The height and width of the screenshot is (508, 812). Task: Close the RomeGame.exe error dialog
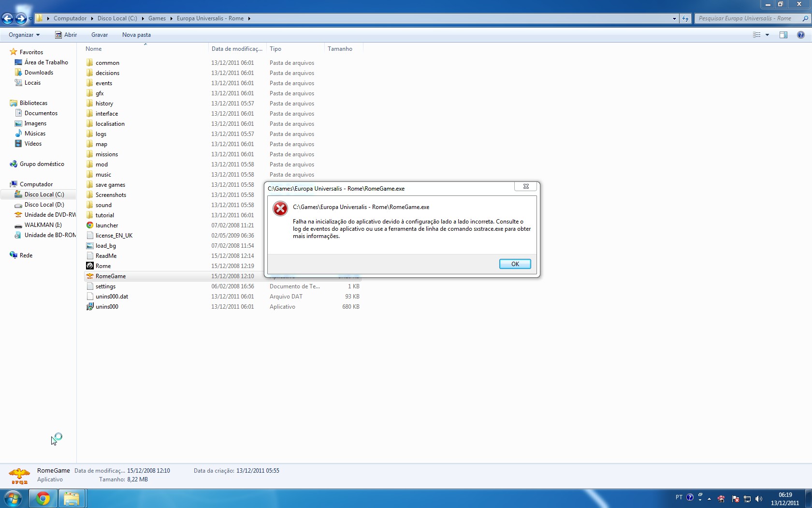tap(526, 186)
